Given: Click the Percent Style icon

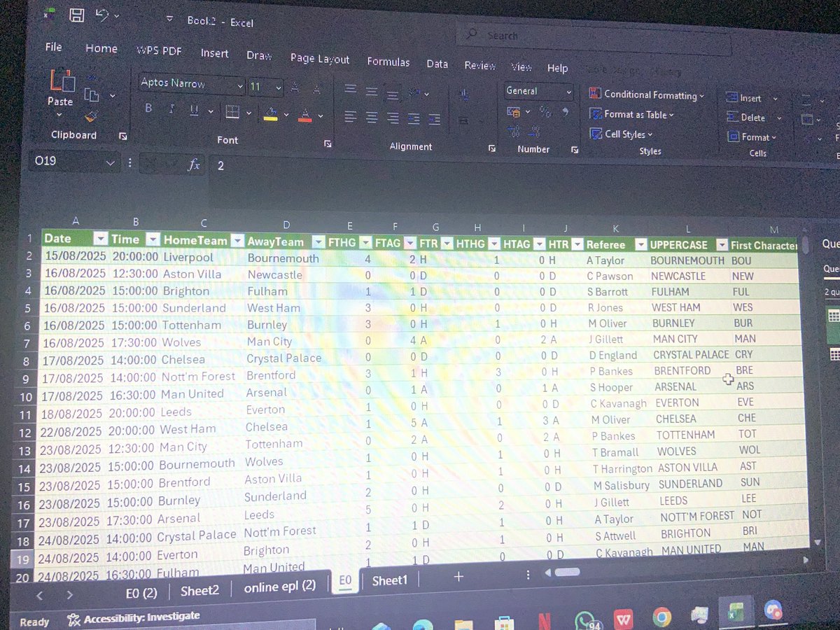Looking at the screenshot, I should 546,112.
